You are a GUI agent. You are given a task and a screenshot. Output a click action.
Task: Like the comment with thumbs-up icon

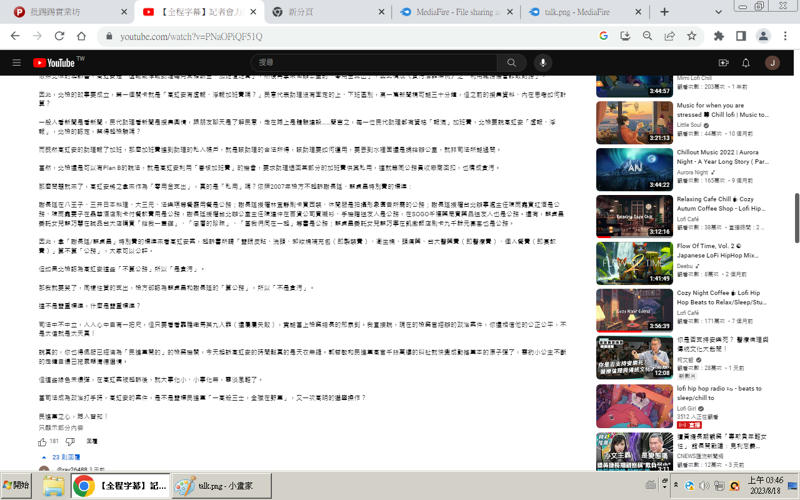point(42,442)
